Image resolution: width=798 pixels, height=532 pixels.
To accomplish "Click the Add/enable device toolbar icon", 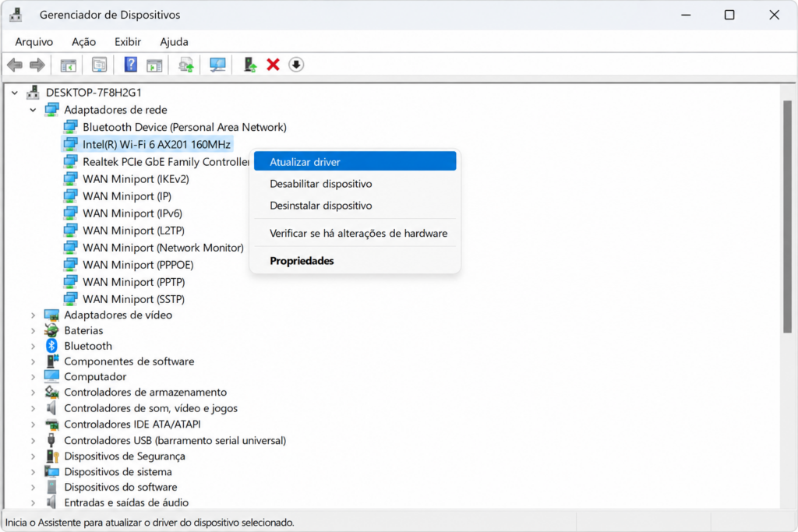I will (250, 65).
